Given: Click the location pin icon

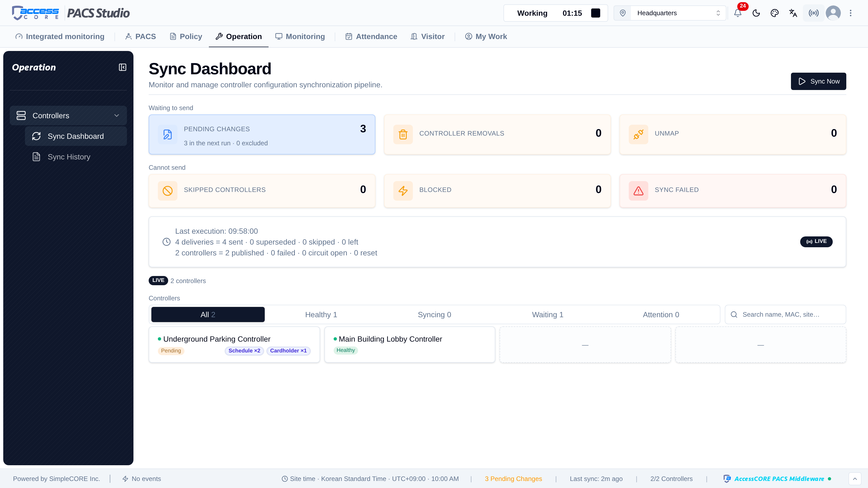Looking at the screenshot, I should pyautogui.click(x=623, y=13).
